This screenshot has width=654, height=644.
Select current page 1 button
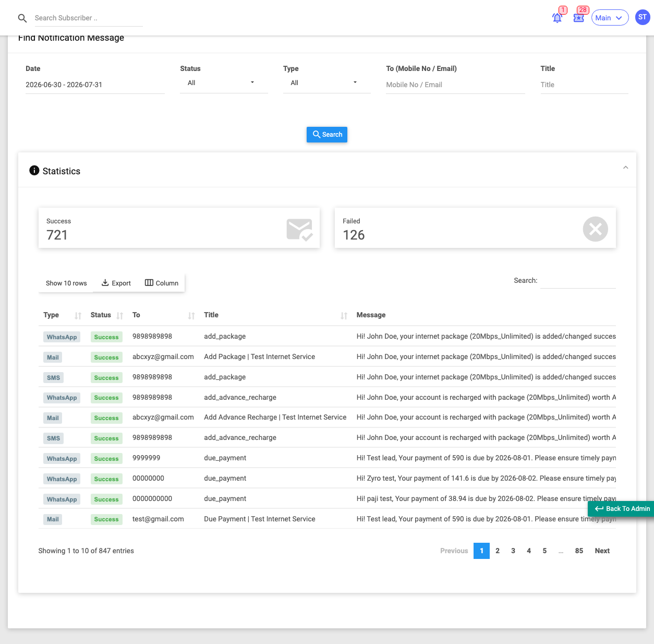point(481,551)
